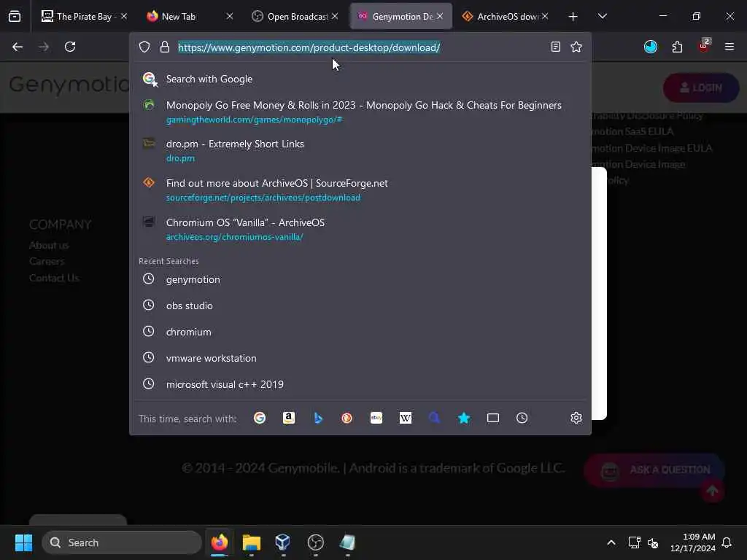Screen dimensions: 747x560
Task: Open search settings gear icon
Action: tap(576, 418)
